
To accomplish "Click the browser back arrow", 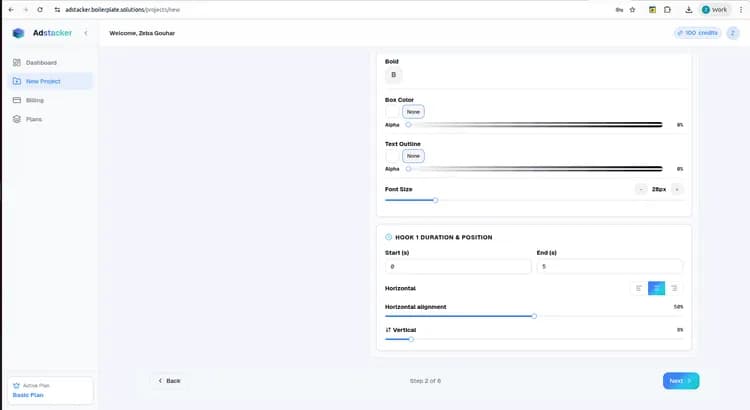I will click(11, 10).
